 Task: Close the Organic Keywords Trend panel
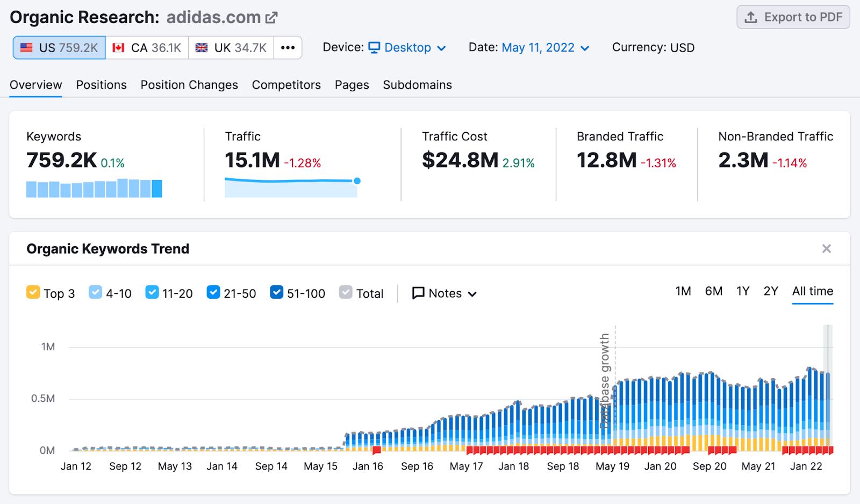[826, 249]
